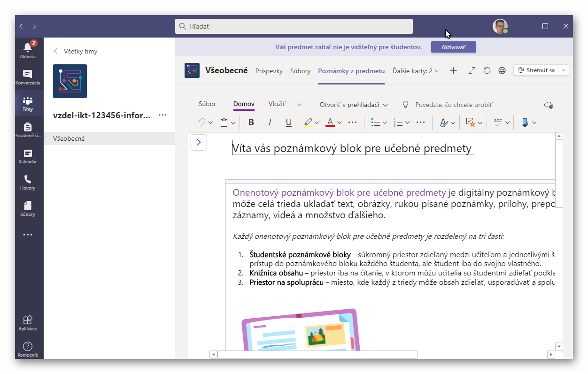Click the globe website icon
This screenshot has width=588, height=374.
[x=502, y=71]
